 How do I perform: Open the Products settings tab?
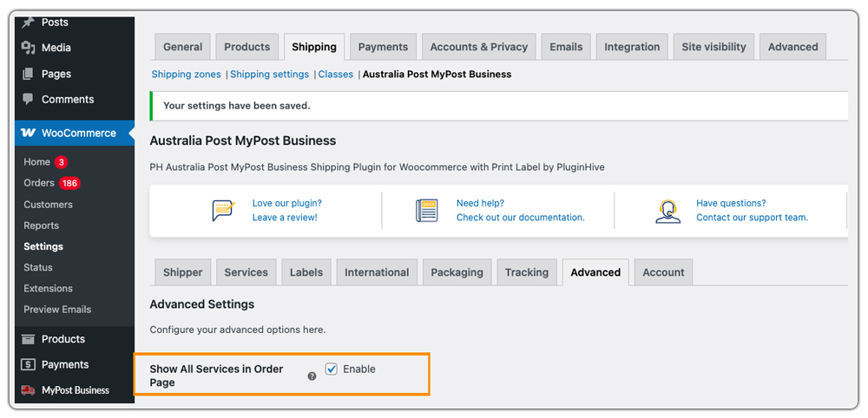(x=247, y=47)
